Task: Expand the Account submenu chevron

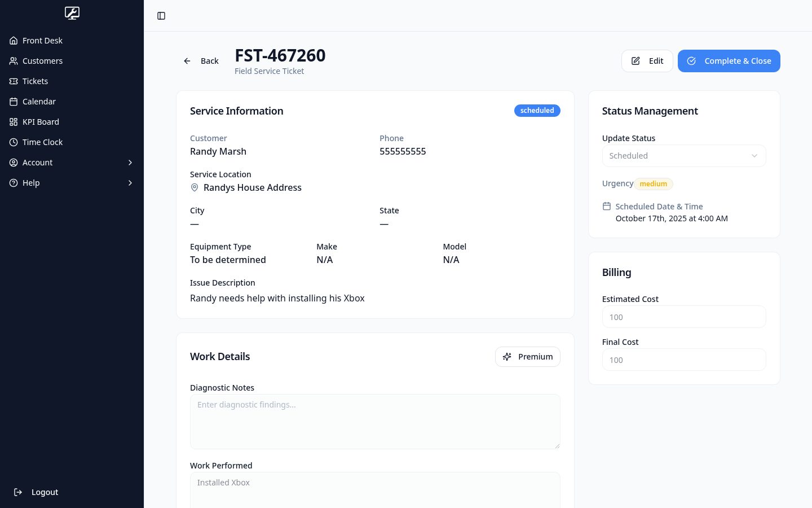Action: [130, 163]
